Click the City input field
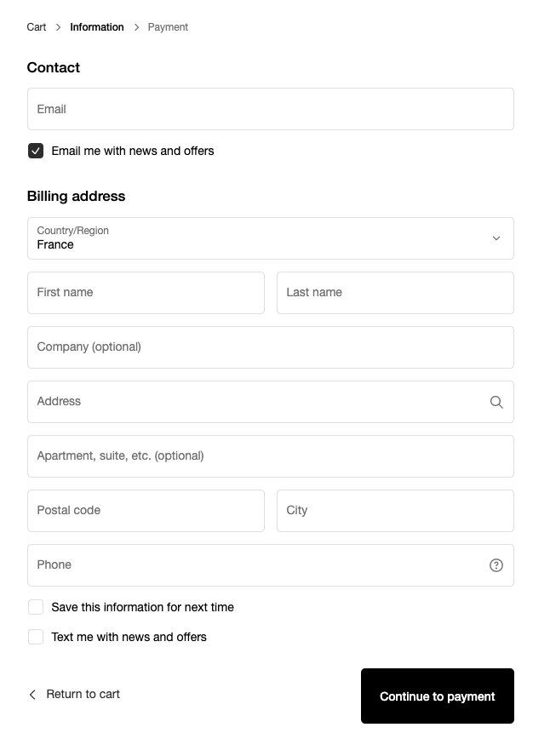Viewport: 550px width, 756px height. (395, 510)
